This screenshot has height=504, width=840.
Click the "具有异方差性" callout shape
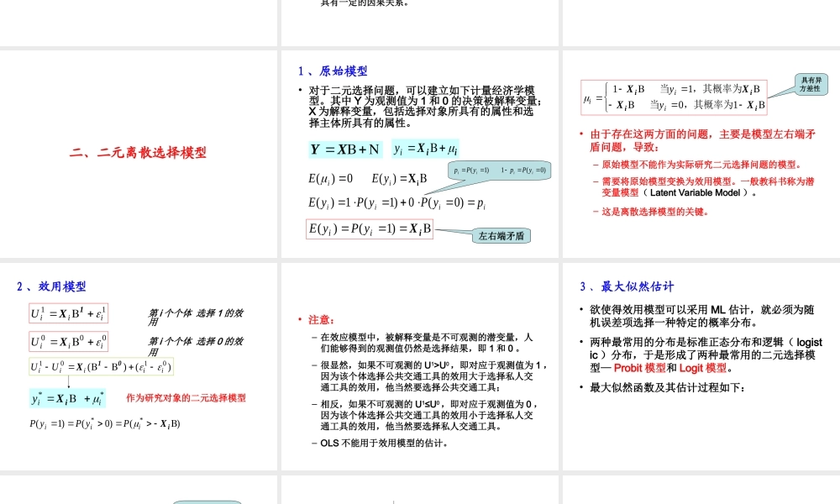coord(811,86)
